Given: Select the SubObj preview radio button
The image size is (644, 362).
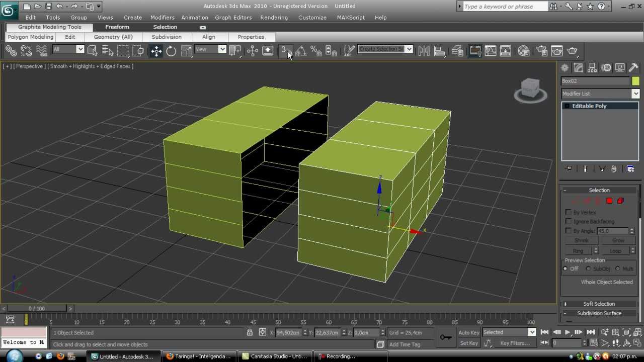Looking at the screenshot, I should (588, 269).
